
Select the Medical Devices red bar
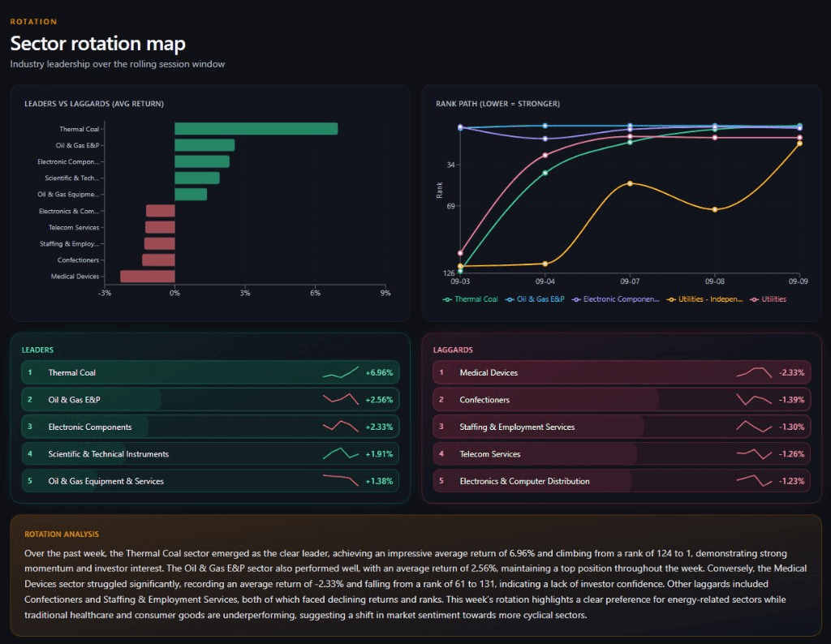(148, 277)
